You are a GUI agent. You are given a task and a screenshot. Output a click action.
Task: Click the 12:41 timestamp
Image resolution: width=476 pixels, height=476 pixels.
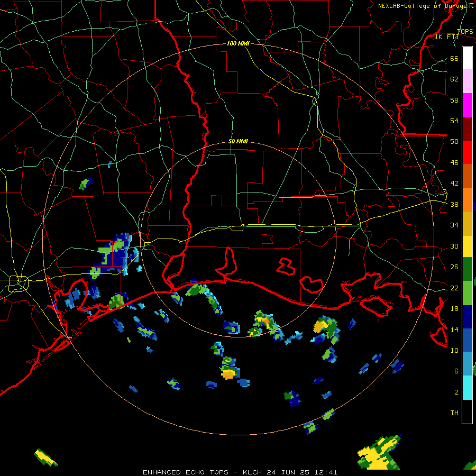click(325, 472)
